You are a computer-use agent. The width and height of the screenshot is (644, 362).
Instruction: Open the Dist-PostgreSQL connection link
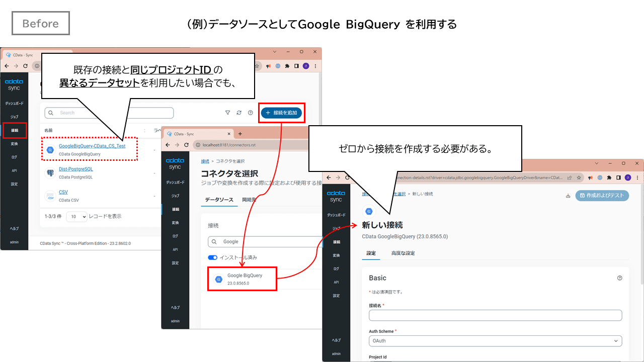76,169
